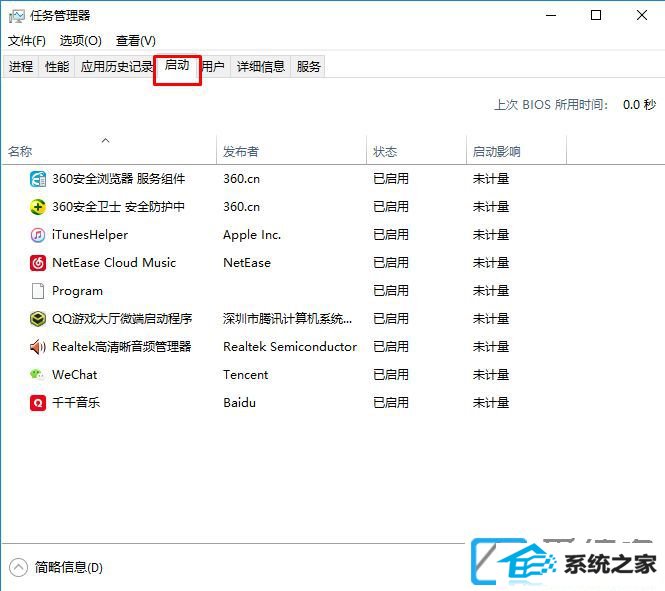Click the WeChat green chat icon
Image resolution: width=665 pixels, height=591 pixels.
(37, 374)
